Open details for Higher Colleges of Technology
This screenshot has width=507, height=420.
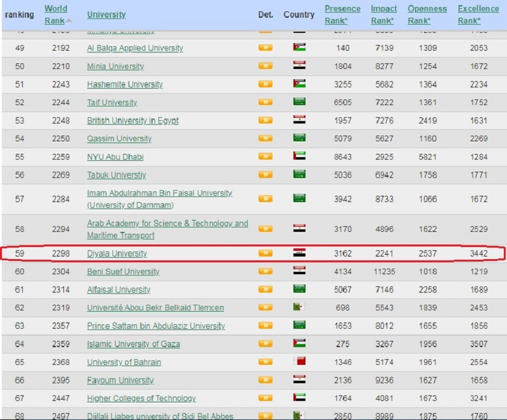(266, 398)
